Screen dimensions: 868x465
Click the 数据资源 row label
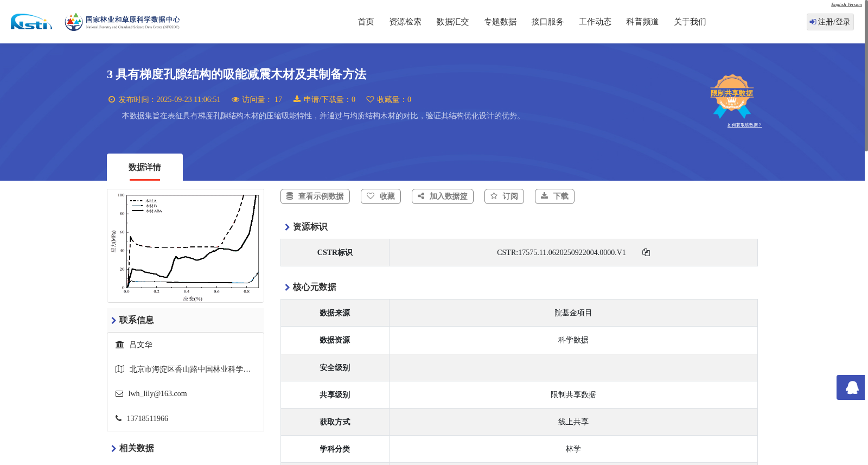[335, 340]
